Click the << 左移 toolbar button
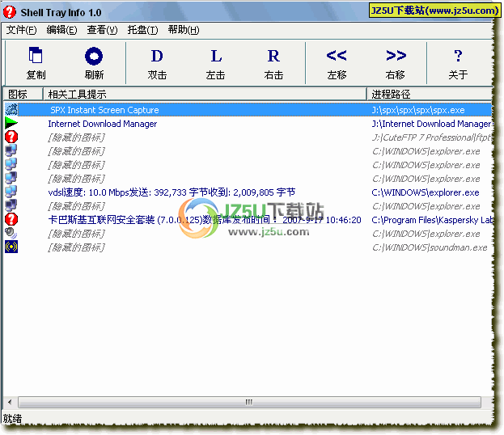This screenshot has height=435, width=504. click(337, 63)
